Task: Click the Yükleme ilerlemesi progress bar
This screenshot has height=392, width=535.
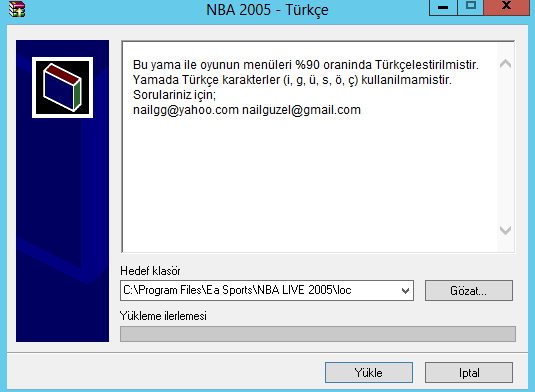Action: coord(318,334)
